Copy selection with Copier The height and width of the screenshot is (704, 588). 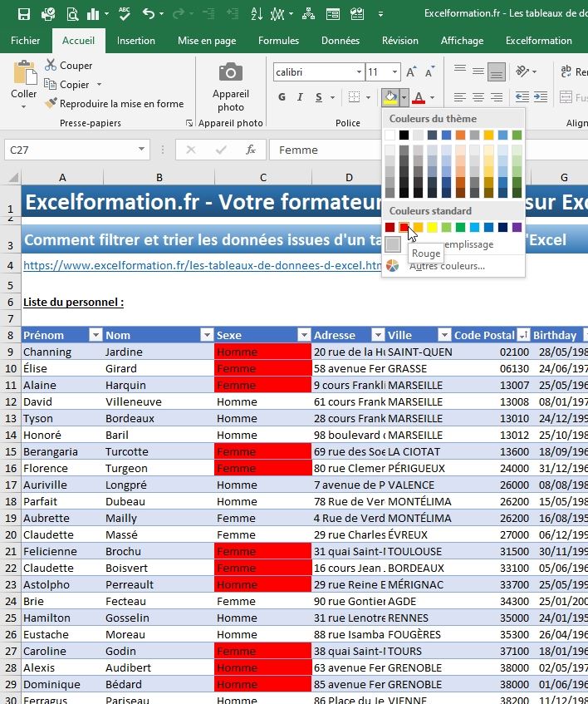pos(66,85)
